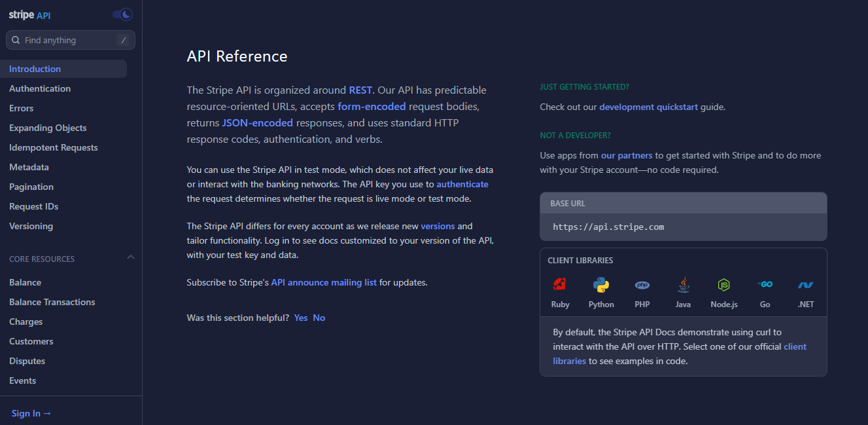Click the BASE URL header label
Image resolution: width=868 pixels, height=425 pixels.
point(568,203)
